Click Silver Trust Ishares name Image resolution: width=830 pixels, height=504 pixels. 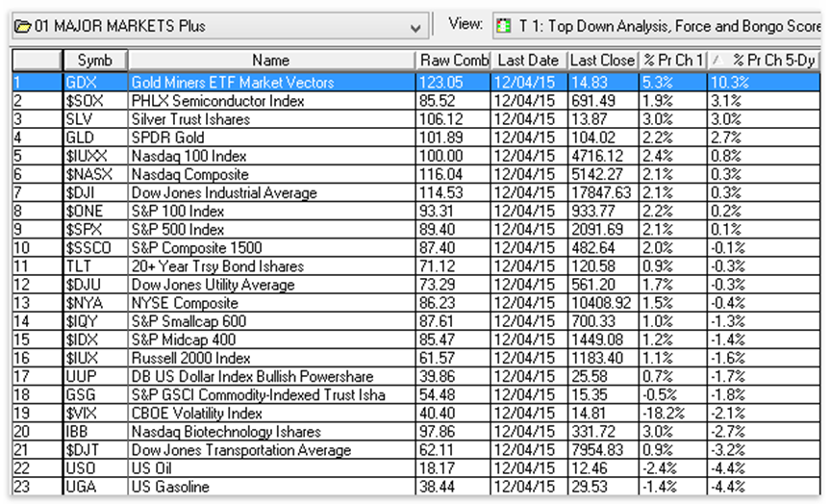tap(190, 119)
